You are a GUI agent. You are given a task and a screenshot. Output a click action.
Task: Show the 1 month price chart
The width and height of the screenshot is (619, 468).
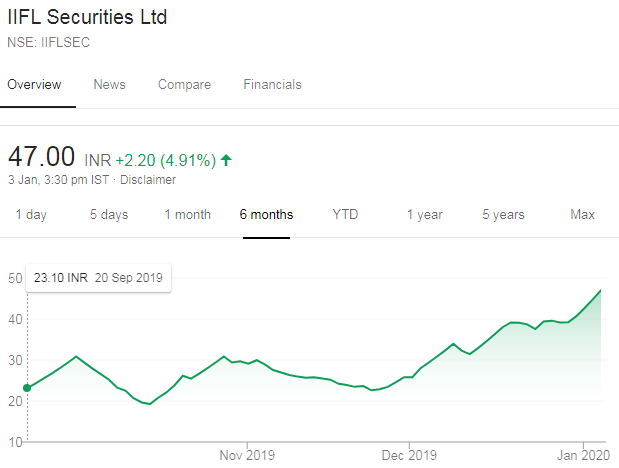pyautogui.click(x=188, y=215)
